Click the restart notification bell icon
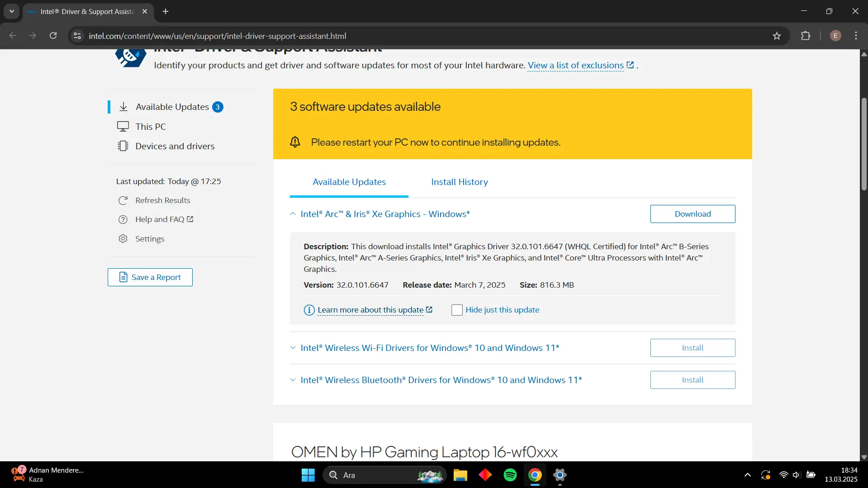Image resolution: width=868 pixels, height=488 pixels. (x=295, y=142)
